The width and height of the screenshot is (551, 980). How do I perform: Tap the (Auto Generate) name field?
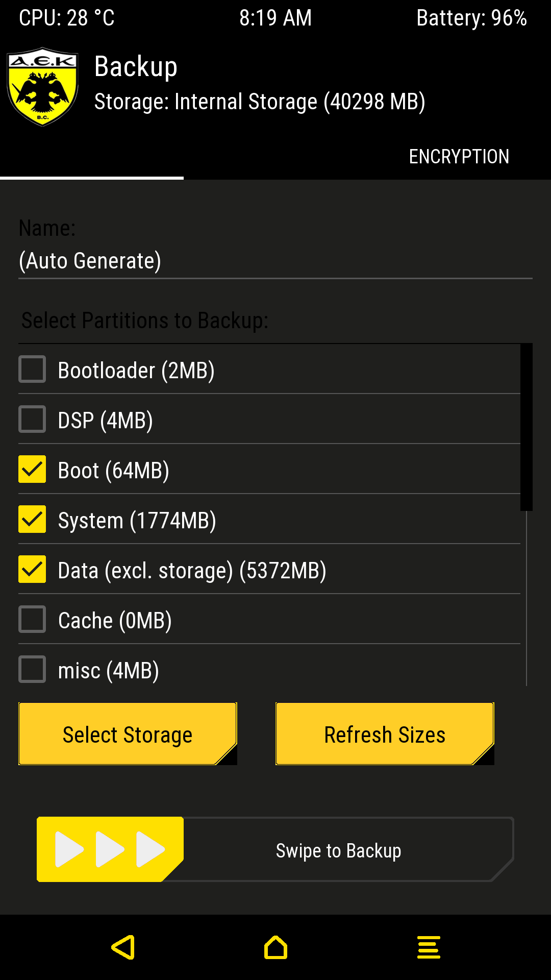(x=275, y=261)
